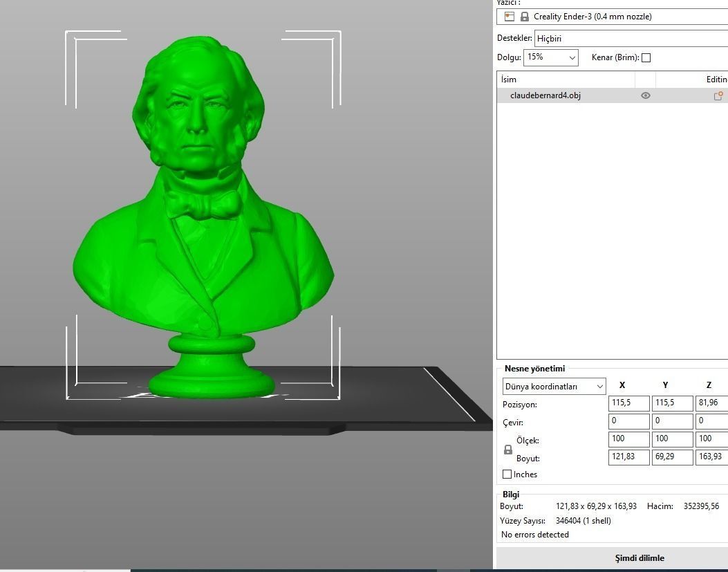Image resolution: width=728 pixels, height=572 pixels.
Task: Click the Editing column header
Action: pos(692,80)
